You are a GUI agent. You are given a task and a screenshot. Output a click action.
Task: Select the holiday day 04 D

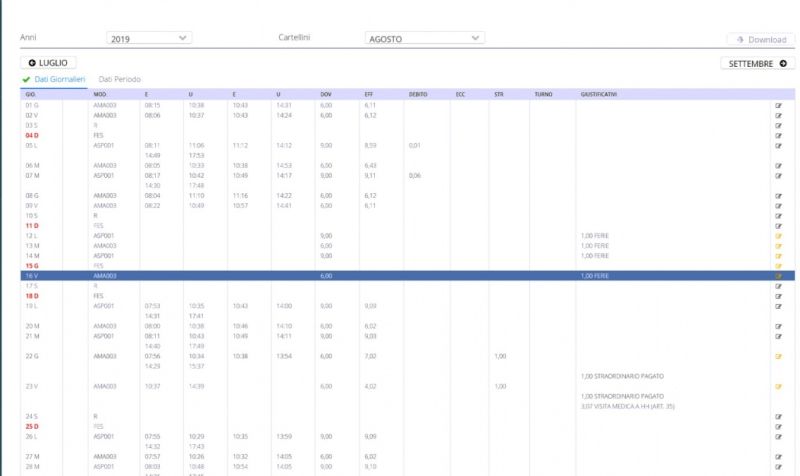pos(32,136)
